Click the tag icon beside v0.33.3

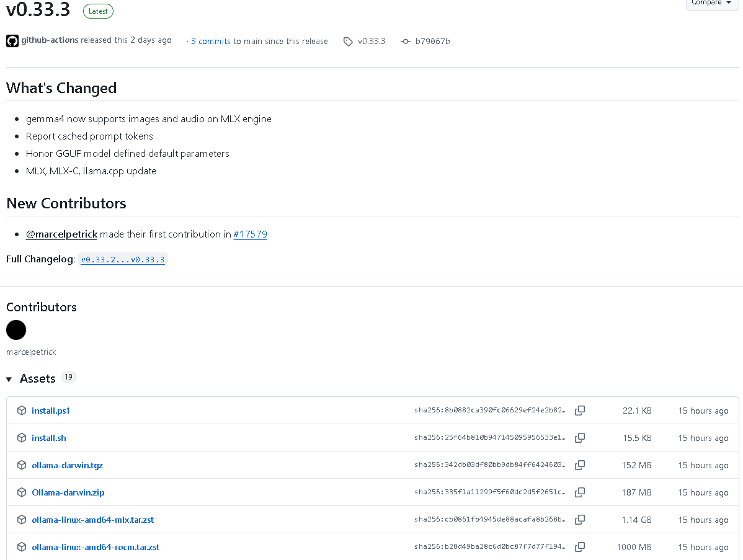348,42
